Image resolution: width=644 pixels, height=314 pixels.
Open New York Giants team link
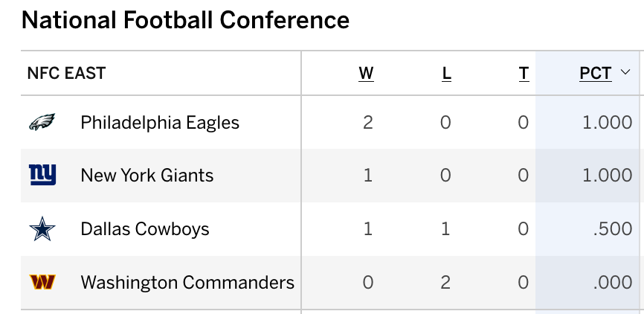(147, 176)
